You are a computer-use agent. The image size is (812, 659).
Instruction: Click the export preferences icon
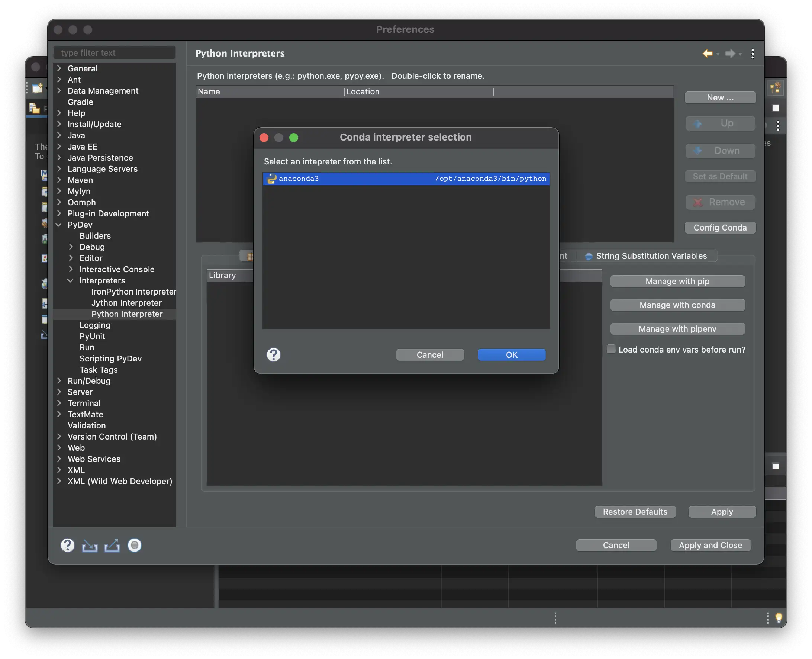(112, 545)
